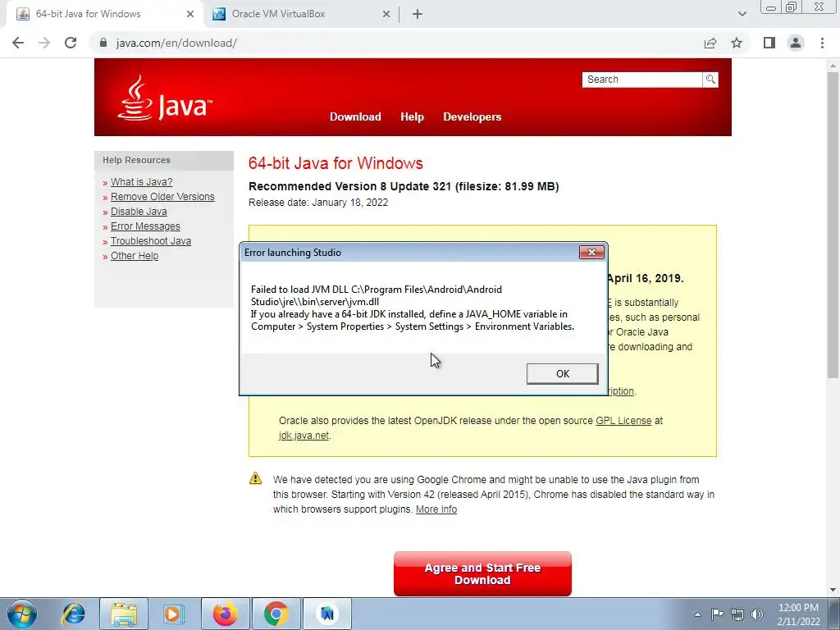Click the network tray icon
Image resolution: width=840 pixels, height=630 pixels.
click(737, 614)
